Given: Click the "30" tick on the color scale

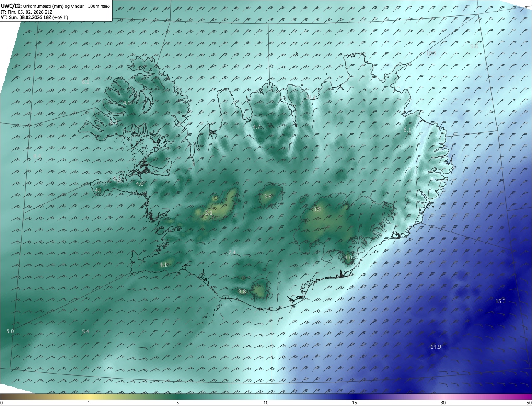Looking at the screenshot, I should 443,403.
